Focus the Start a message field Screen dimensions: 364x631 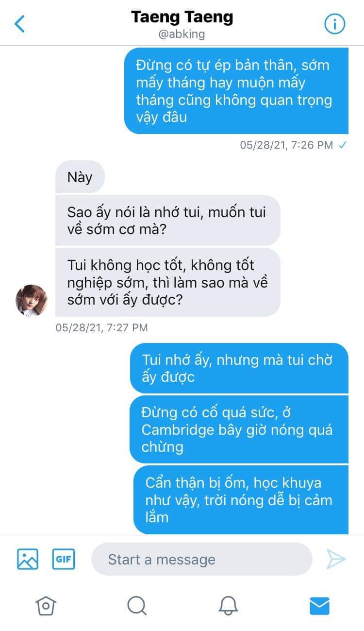[x=202, y=559]
